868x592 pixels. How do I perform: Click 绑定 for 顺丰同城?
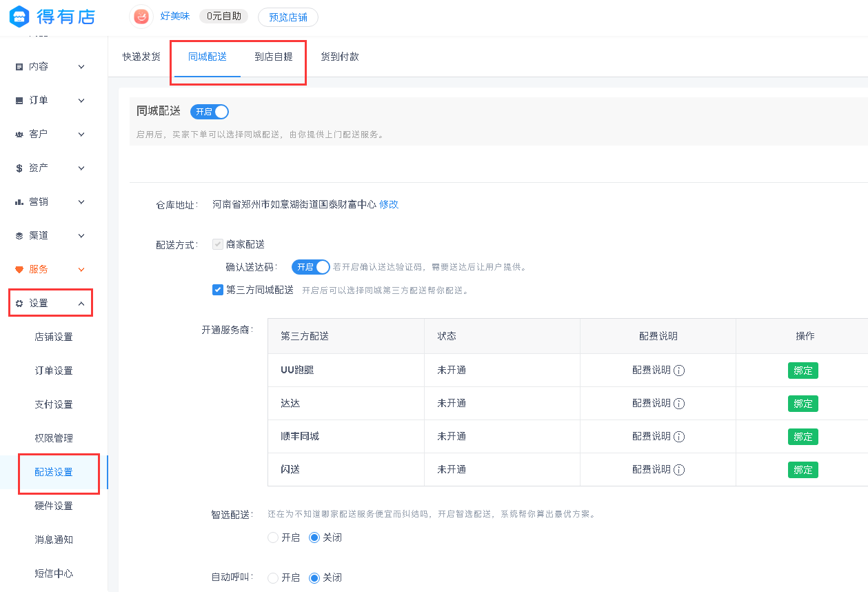[803, 437]
